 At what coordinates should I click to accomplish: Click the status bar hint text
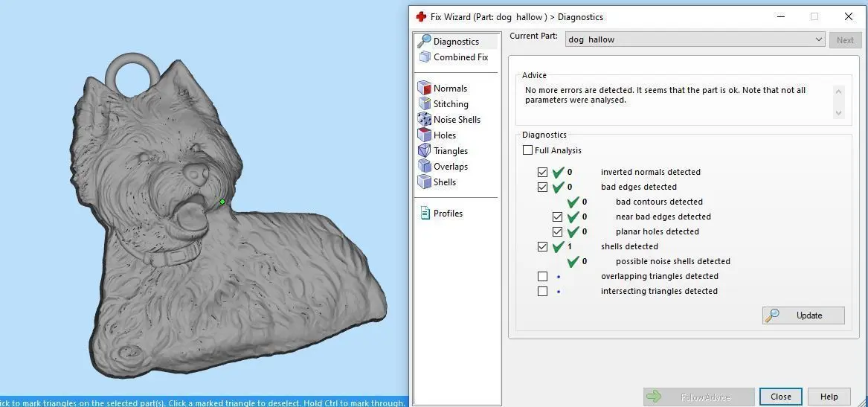tap(202, 403)
